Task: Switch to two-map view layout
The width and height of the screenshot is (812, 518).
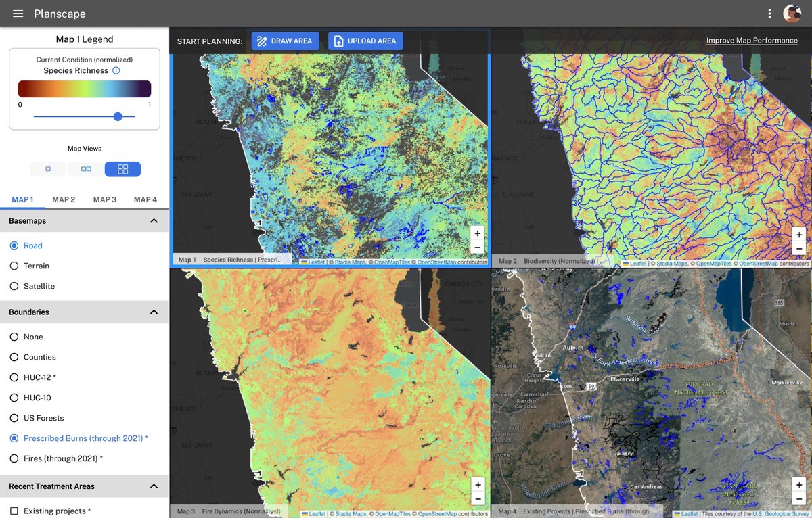Action: (85, 169)
